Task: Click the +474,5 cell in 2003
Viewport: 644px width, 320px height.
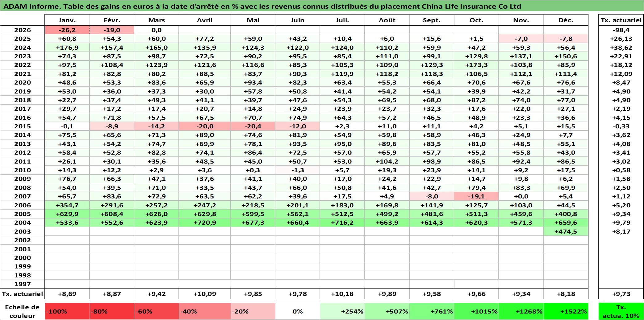Action: (x=566, y=231)
